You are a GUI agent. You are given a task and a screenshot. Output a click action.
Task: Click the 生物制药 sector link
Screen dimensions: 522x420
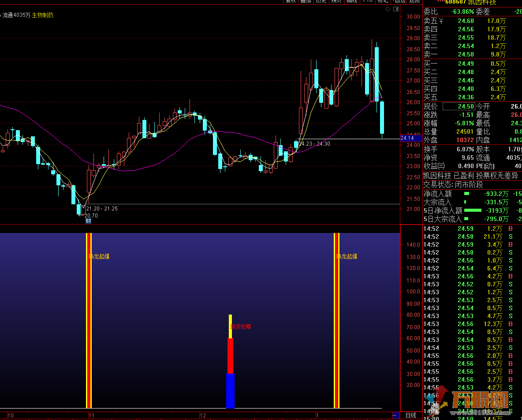pyautogui.click(x=43, y=15)
